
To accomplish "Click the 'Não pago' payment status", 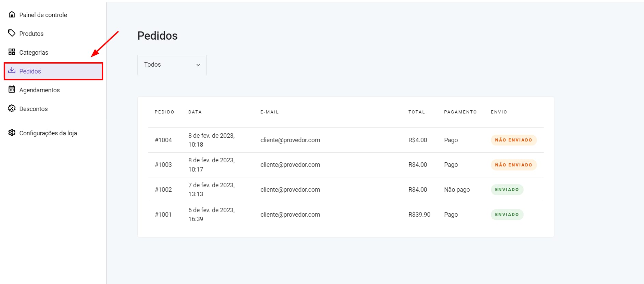I will point(457,190).
